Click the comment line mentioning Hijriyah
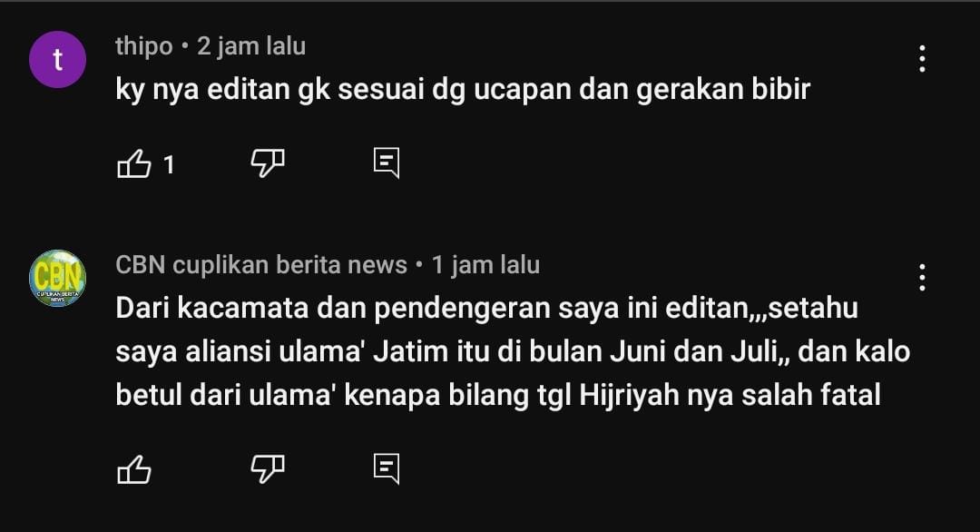This screenshot has height=532, width=980. point(498,395)
